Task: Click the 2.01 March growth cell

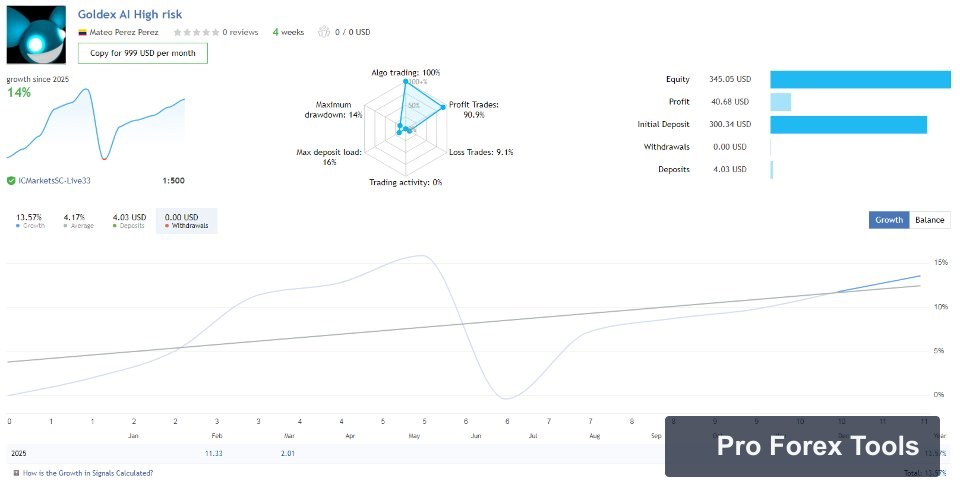Action: coord(287,454)
